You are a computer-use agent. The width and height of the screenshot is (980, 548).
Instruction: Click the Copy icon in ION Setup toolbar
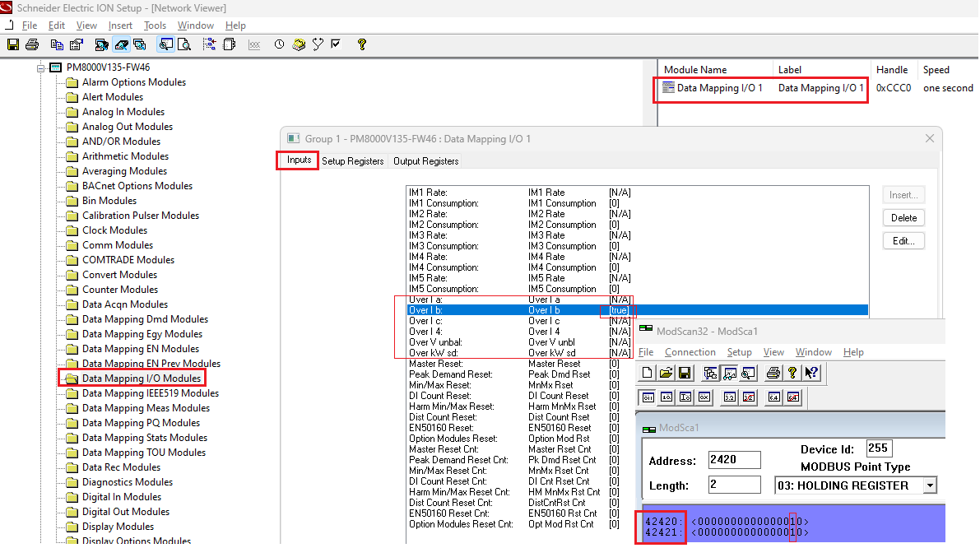click(x=57, y=44)
